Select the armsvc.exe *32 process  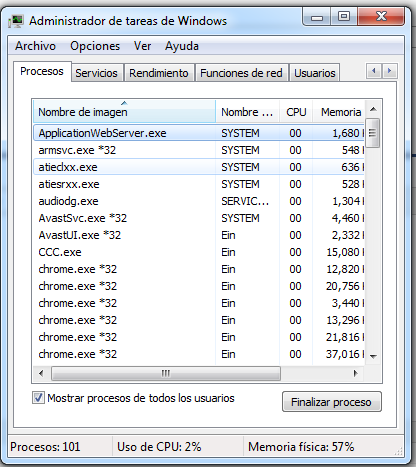pyautogui.click(x=199, y=150)
